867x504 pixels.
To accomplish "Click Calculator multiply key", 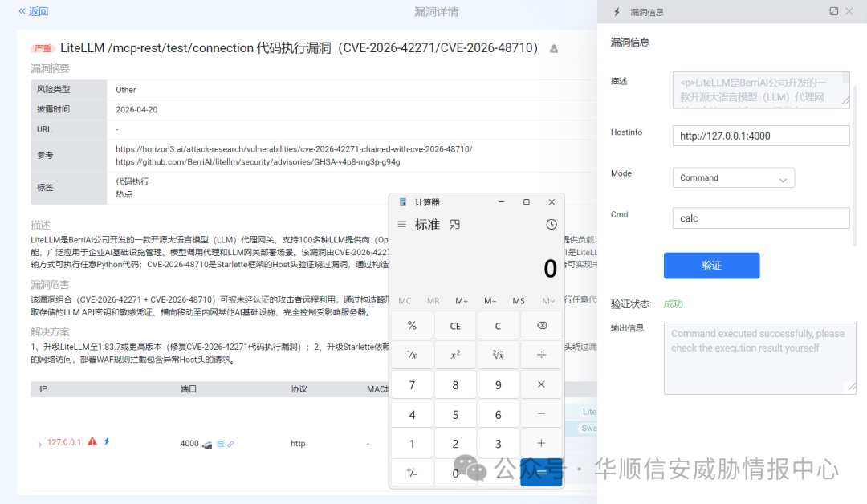I will 541,384.
